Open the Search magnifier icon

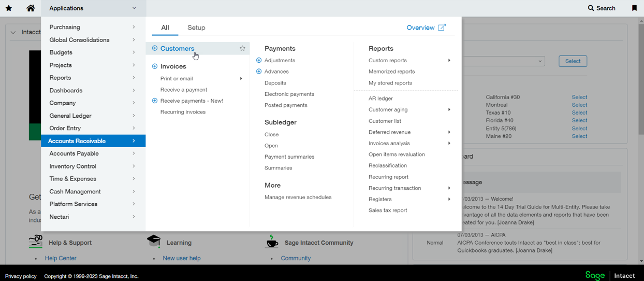(591, 8)
